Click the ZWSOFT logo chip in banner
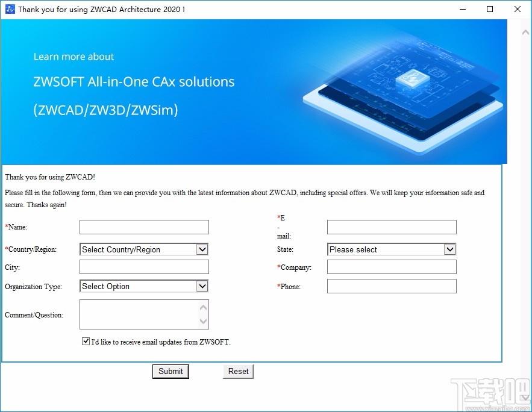Image resolution: width=532 pixels, height=412 pixels. coord(413,78)
